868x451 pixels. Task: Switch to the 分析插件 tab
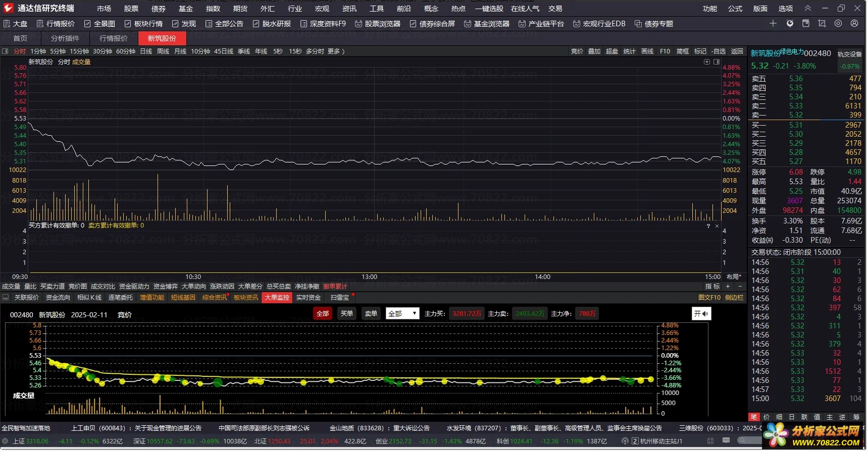65,38
